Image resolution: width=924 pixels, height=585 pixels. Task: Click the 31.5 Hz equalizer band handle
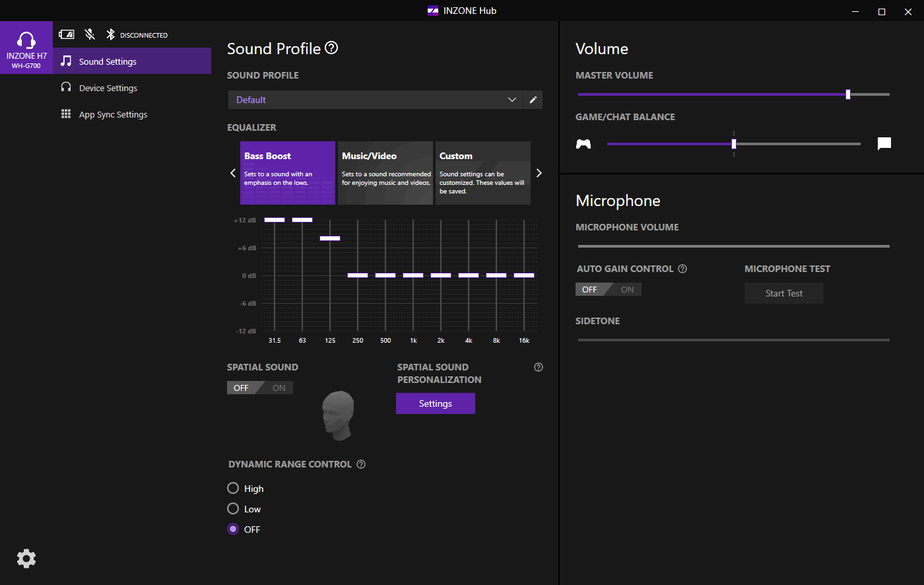[x=275, y=220]
